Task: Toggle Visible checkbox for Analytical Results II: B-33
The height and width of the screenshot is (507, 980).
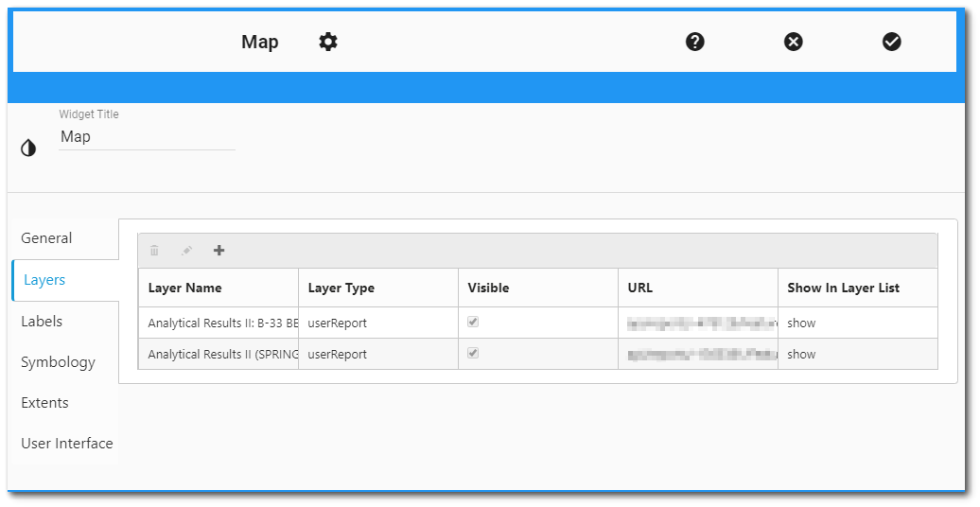Action: [x=473, y=322]
